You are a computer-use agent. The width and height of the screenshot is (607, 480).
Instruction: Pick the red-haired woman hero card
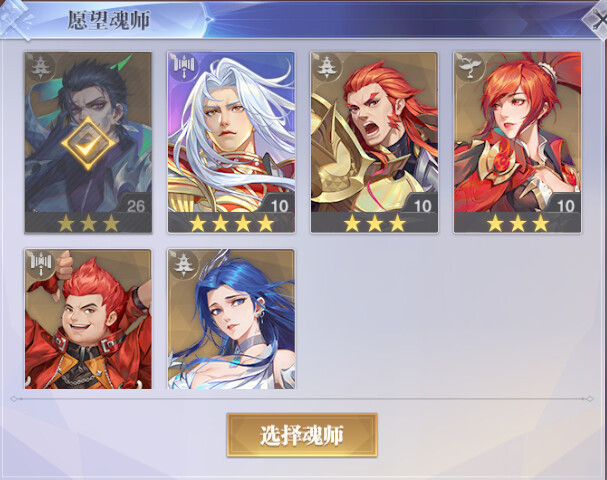tap(518, 142)
